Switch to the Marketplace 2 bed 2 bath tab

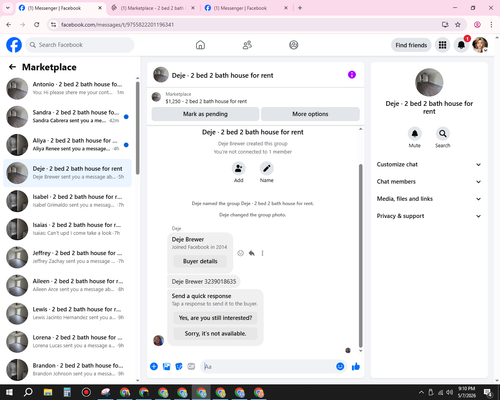[153, 8]
